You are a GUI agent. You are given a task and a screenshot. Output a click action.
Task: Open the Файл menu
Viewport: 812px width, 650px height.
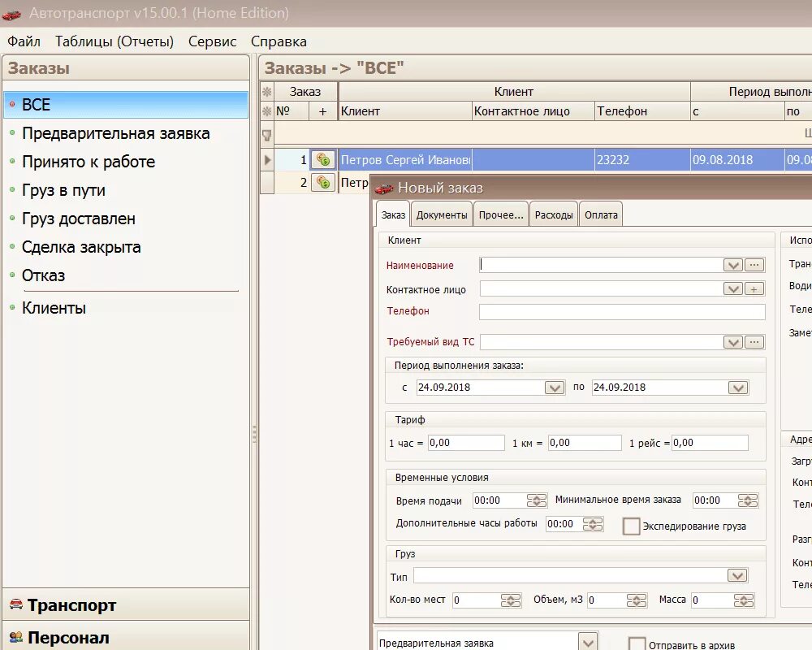(x=24, y=41)
